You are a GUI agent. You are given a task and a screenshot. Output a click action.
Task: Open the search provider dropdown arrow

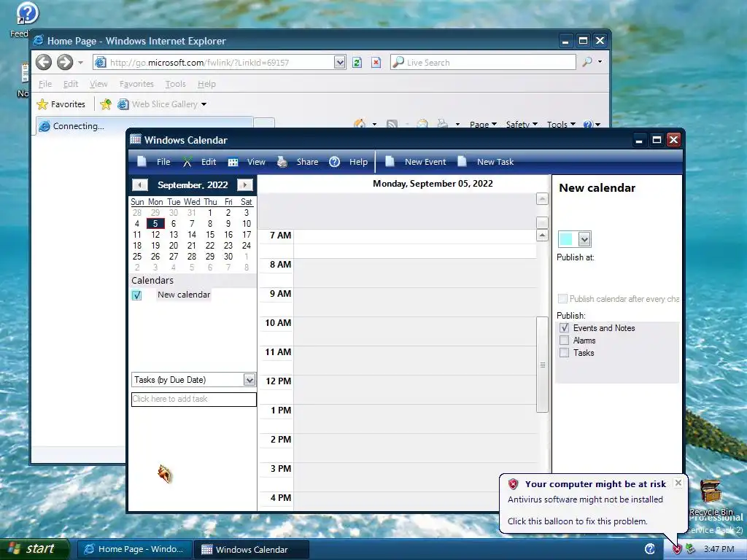pyautogui.click(x=600, y=62)
